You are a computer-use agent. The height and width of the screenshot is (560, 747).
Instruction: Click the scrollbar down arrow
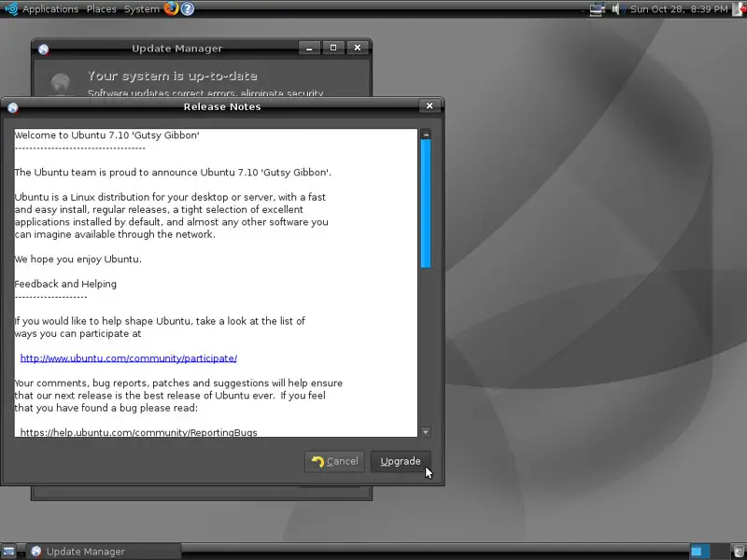(x=426, y=432)
